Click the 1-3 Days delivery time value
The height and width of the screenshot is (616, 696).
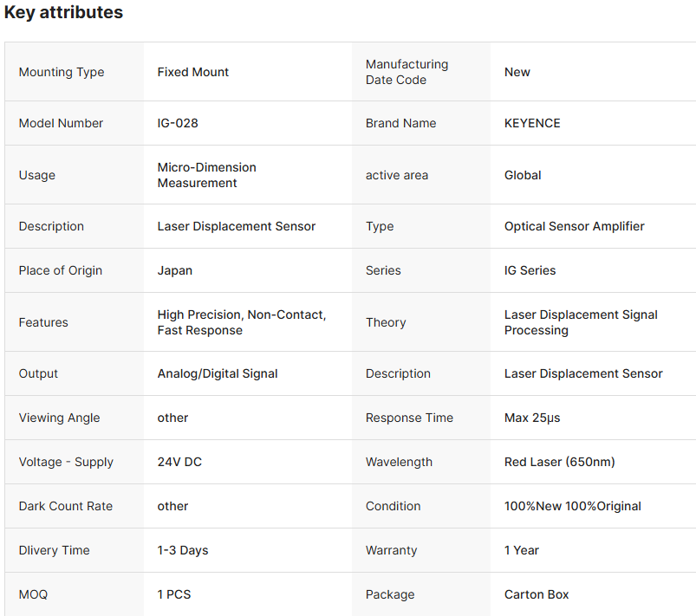(183, 550)
